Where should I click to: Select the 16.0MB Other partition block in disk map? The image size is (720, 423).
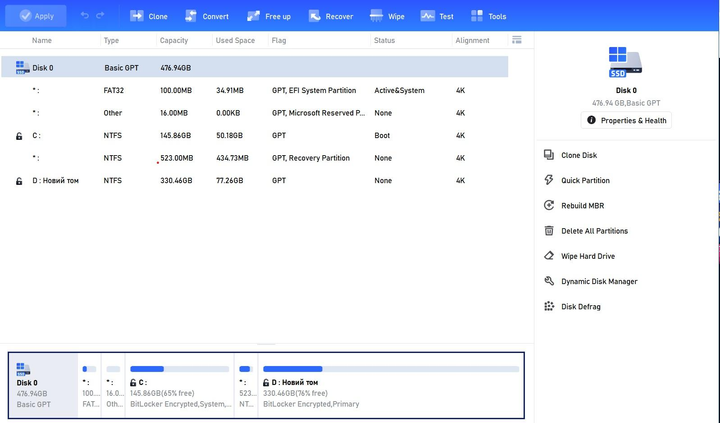(x=113, y=385)
